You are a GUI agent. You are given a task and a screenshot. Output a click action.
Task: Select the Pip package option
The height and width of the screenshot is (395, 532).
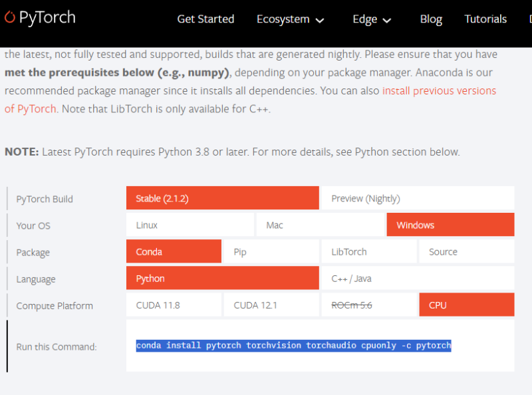pos(270,251)
